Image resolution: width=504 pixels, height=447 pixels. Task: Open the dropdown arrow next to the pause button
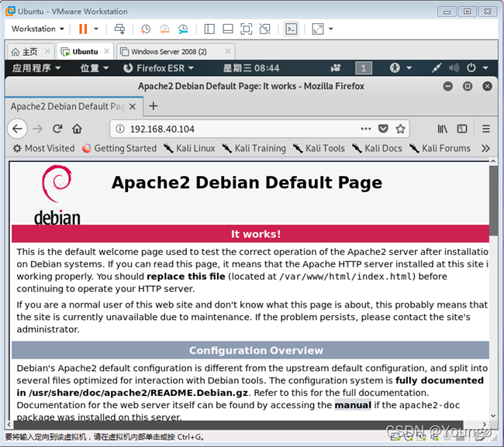pos(96,29)
